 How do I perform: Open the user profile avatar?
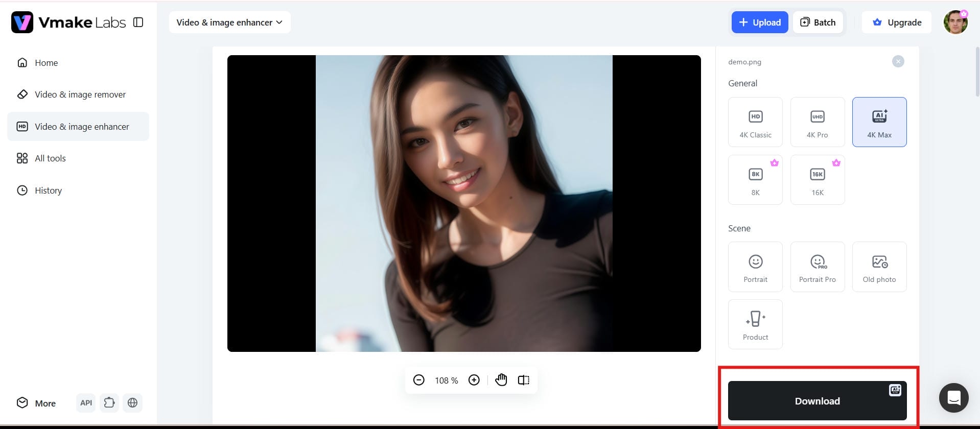(956, 22)
